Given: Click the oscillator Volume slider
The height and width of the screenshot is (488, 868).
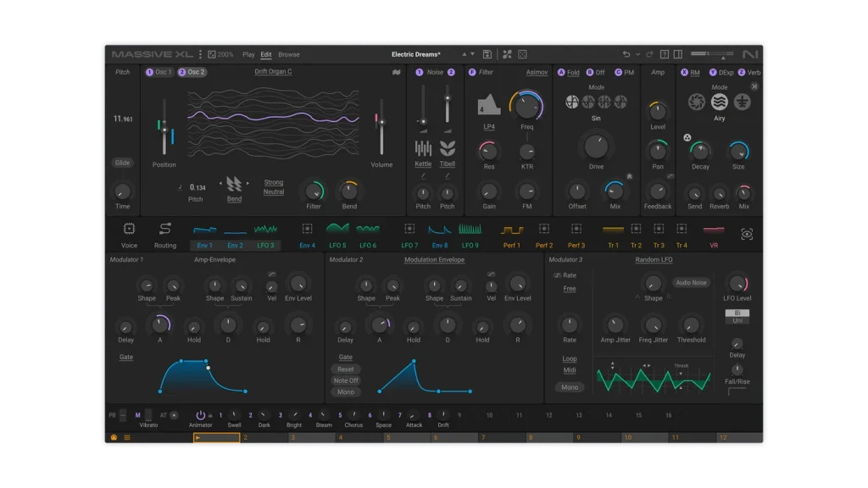Looking at the screenshot, I should [381, 127].
